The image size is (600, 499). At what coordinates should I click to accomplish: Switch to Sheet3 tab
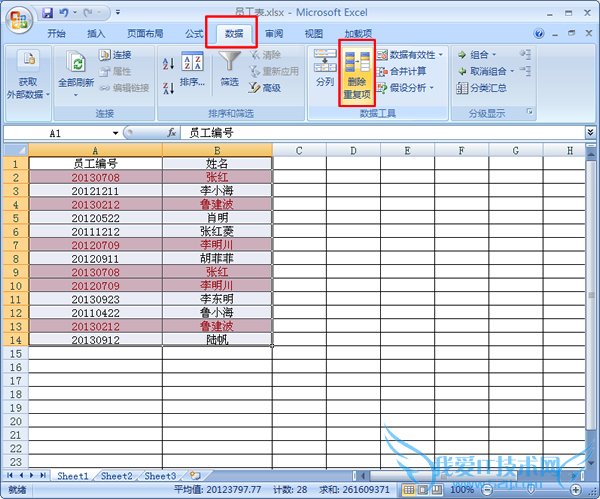click(160, 476)
